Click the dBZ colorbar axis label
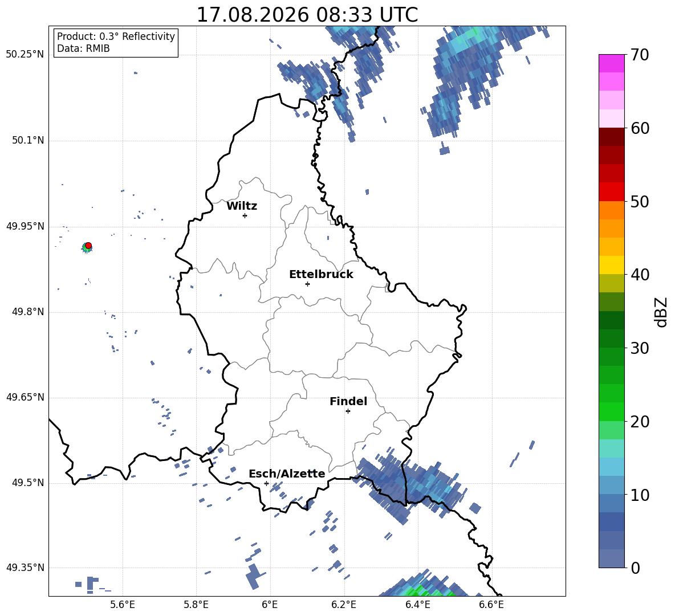The image size is (675, 616). pyautogui.click(x=662, y=312)
